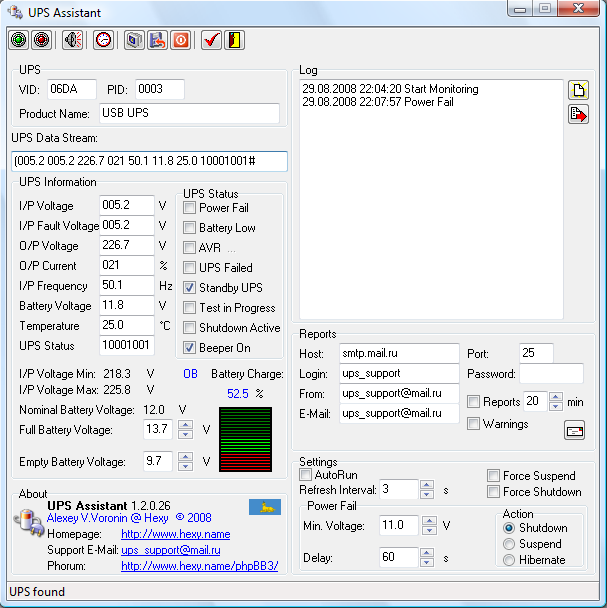Select the Hibernate action radio button
607x608 pixels.
pyautogui.click(x=509, y=560)
